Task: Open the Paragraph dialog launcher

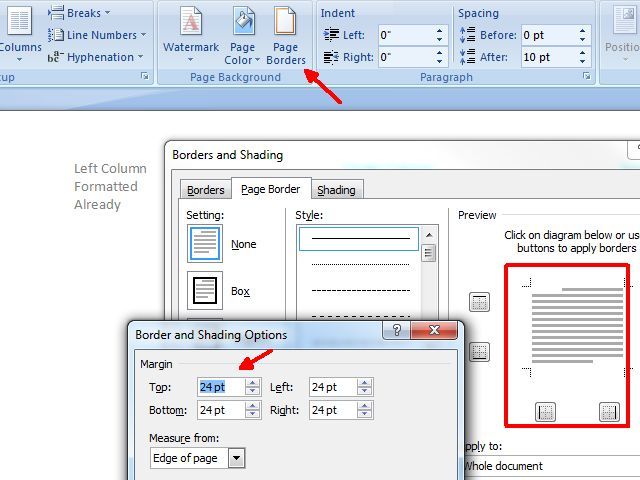Action: (x=587, y=76)
